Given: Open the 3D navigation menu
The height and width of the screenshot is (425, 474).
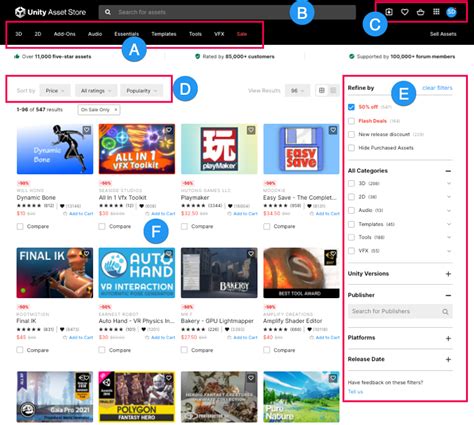Looking at the screenshot, I should coord(19,34).
